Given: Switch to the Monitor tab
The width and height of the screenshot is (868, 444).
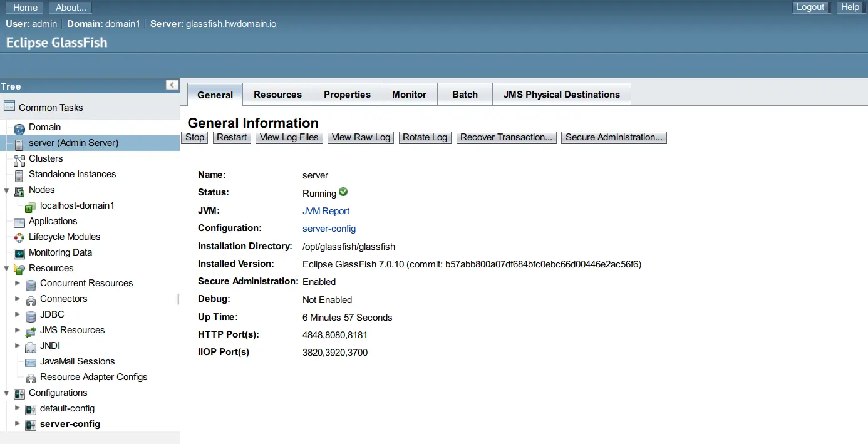Looking at the screenshot, I should [409, 94].
